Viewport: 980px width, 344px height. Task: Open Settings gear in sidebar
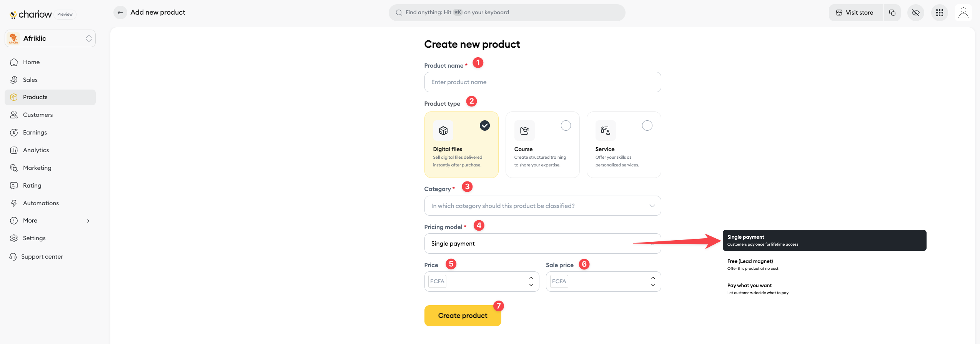(14, 238)
